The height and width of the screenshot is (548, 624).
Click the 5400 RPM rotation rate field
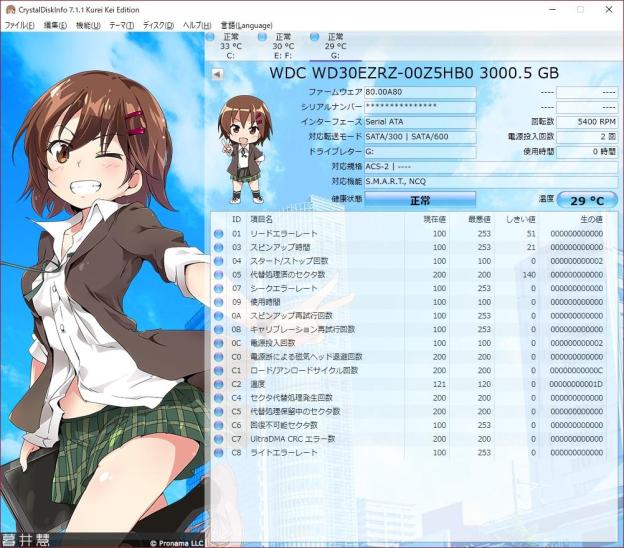tap(587, 122)
